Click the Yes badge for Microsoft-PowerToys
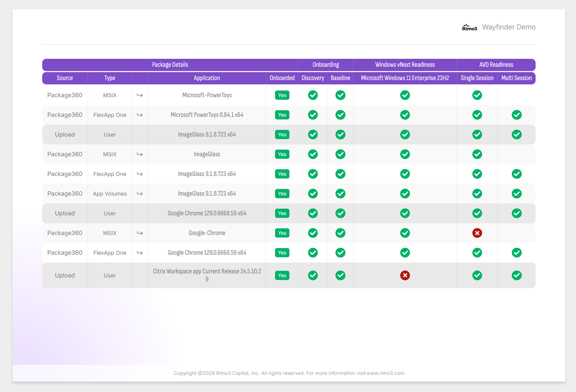576x392 pixels. pyautogui.click(x=282, y=95)
